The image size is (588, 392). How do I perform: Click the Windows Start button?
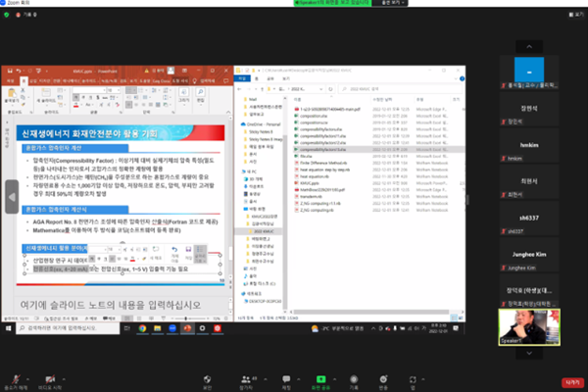pyautogui.click(x=8, y=328)
